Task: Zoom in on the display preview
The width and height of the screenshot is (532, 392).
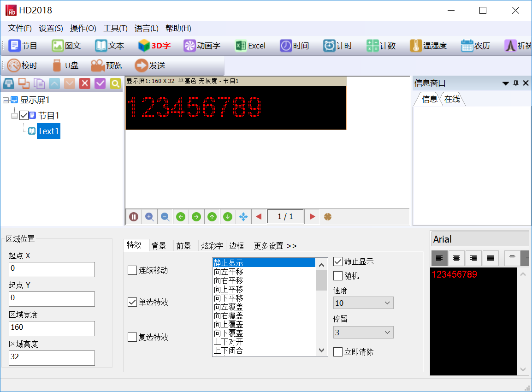Action: tap(149, 217)
